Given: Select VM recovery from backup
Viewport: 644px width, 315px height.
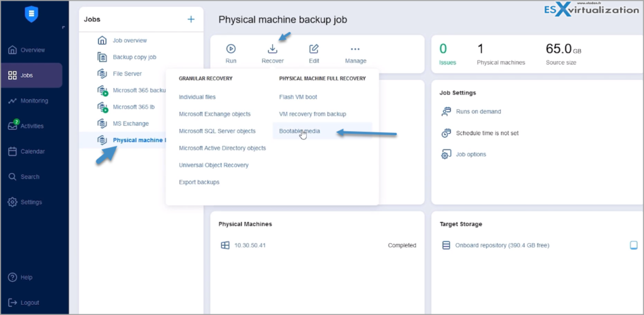Looking at the screenshot, I should [x=313, y=114].
